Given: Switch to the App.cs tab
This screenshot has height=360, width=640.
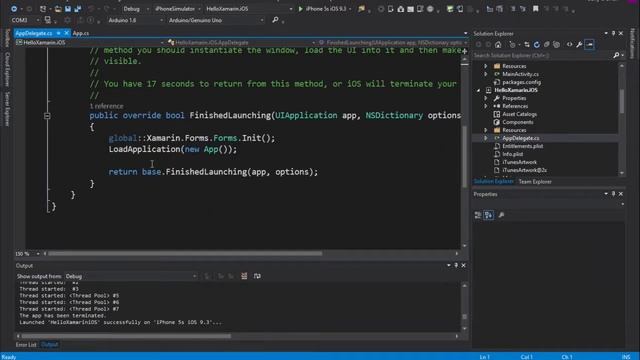Looking at the screenshot, I should tap(81, 33).
